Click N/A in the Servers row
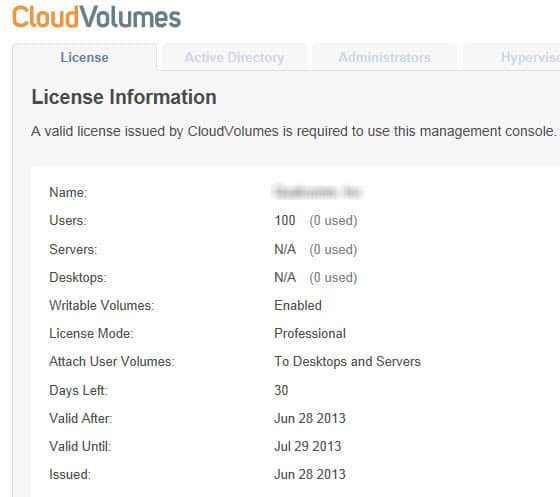 pos(285,249)
